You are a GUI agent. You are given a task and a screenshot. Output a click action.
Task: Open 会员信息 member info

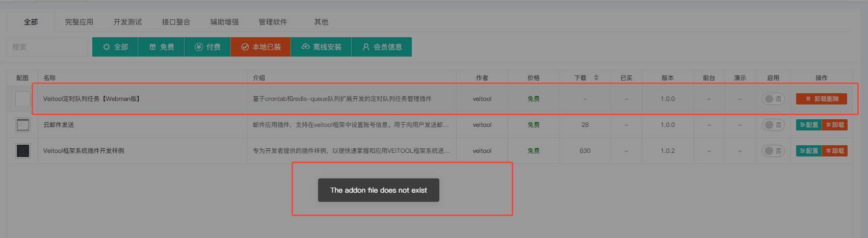tap(382, 47)
